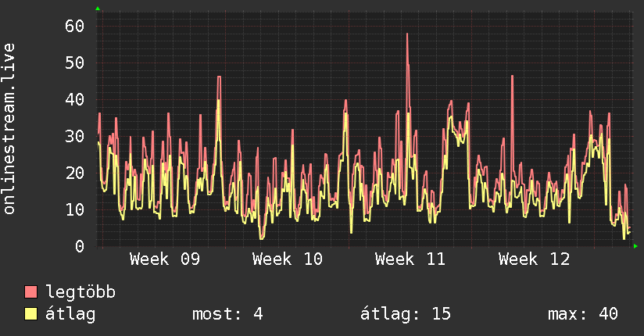Click the y-axis value 20

75,173
